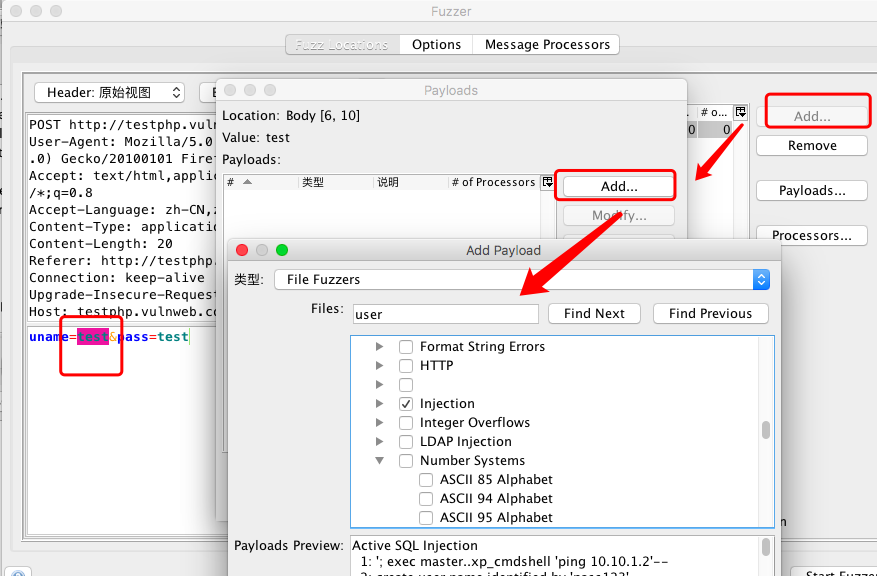Expand the HTTP tree node
The height and width of the screenshot is (576, 877).
pyautogui.click(x=380, y=366)
